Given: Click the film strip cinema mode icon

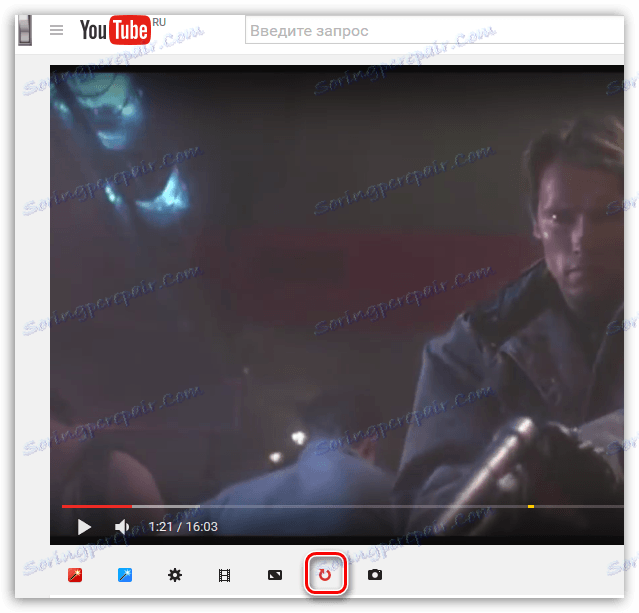Looking at the screenshot, I should pyautogui.click(x=225, y=576).
